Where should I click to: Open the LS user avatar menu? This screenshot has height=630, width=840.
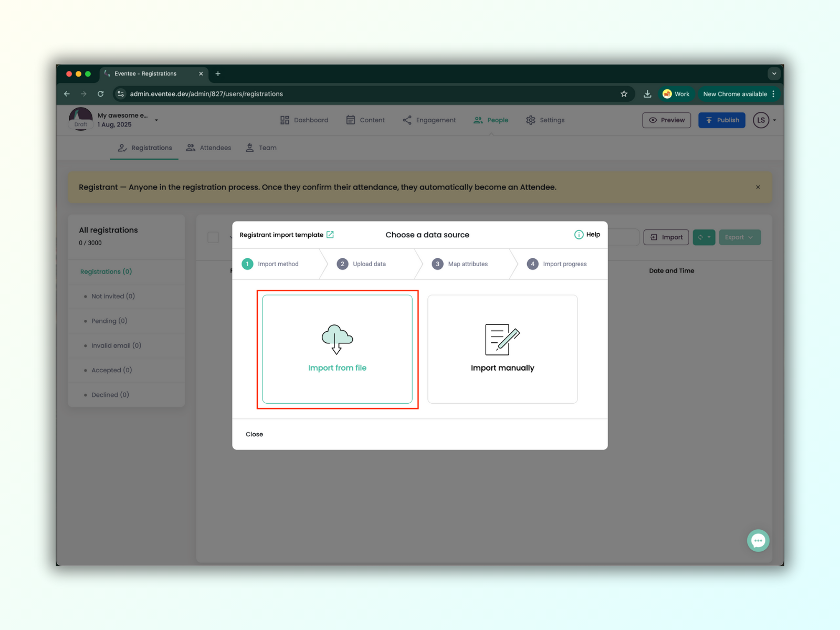point(761,120)
